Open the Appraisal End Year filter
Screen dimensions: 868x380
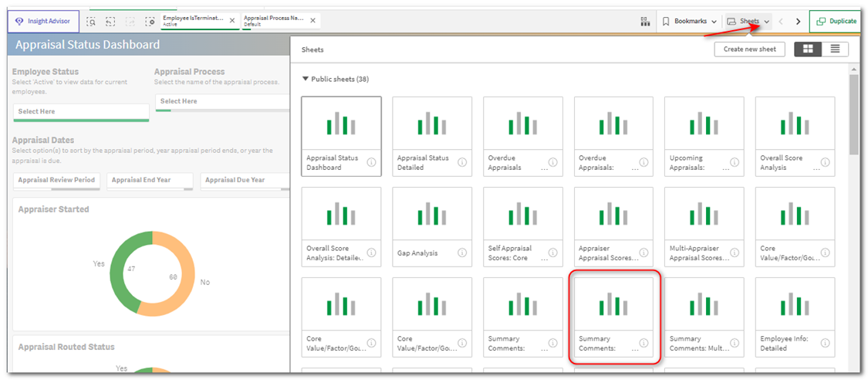point(150,182)
